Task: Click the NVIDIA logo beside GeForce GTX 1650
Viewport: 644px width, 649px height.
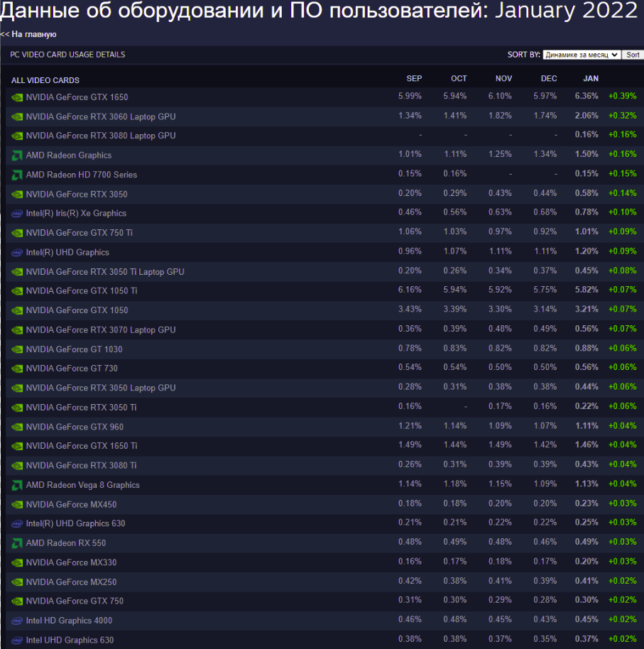Action: (17, 98)
